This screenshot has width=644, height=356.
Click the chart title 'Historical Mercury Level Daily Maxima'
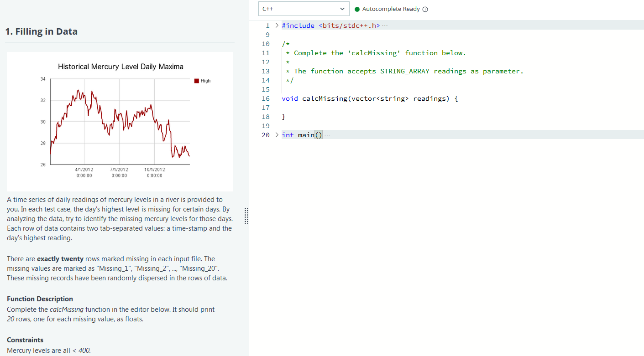[x=120, y=67]
